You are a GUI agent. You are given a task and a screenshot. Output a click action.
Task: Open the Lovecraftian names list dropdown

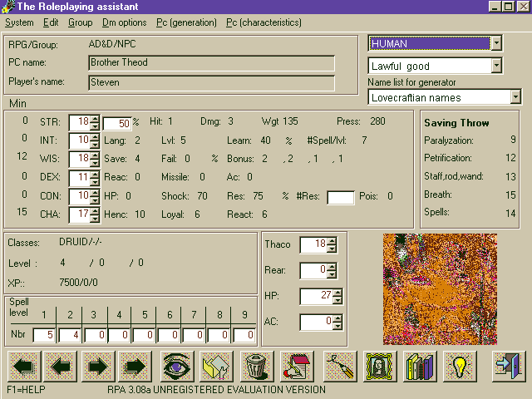coord(501,97)
